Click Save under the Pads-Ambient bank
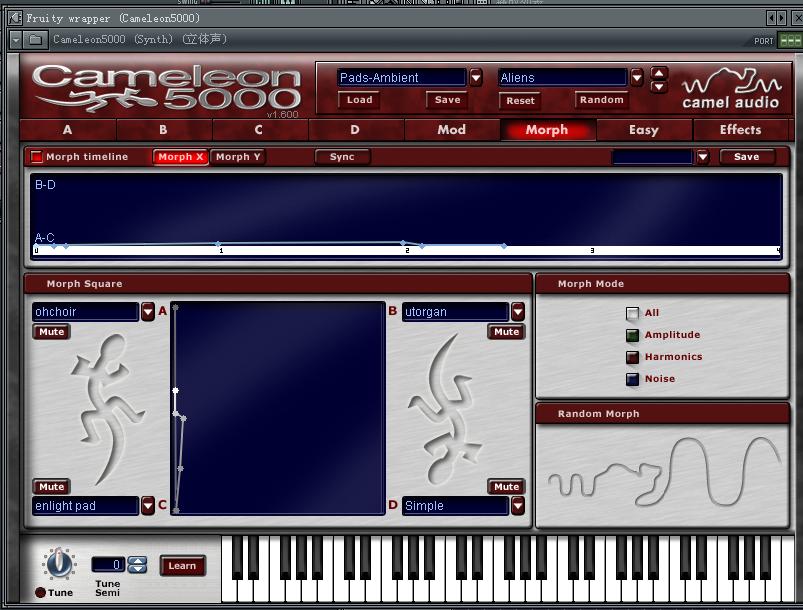 coord(448,100)
